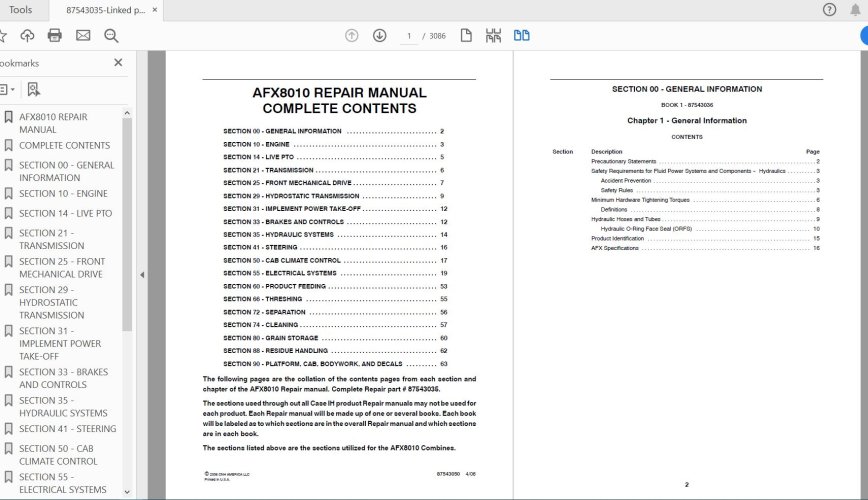Jump to SECTION 50 - CAB CLIMATE CONTROL bookmark

[58, 455]
